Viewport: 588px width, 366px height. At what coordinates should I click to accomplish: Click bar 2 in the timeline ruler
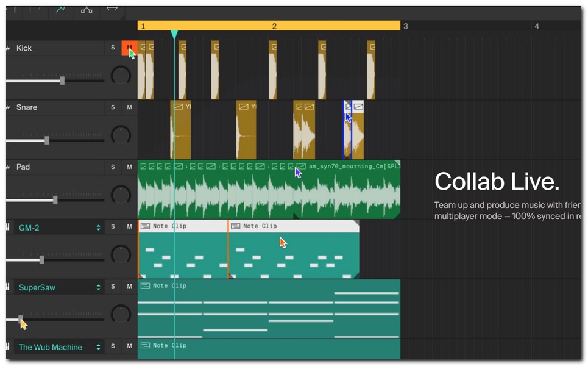coord(274,26)
